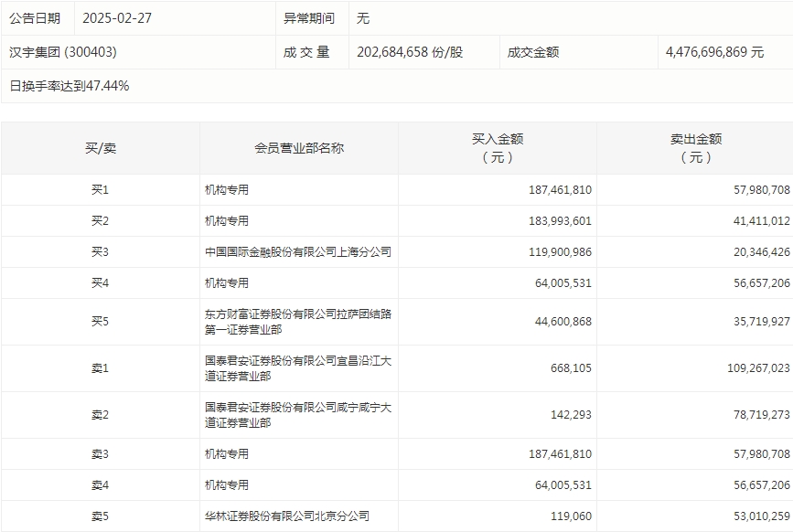793x532 pixels.
Task: Select buy amount 64,005,531 in 卖4 row
Action: 563,485
